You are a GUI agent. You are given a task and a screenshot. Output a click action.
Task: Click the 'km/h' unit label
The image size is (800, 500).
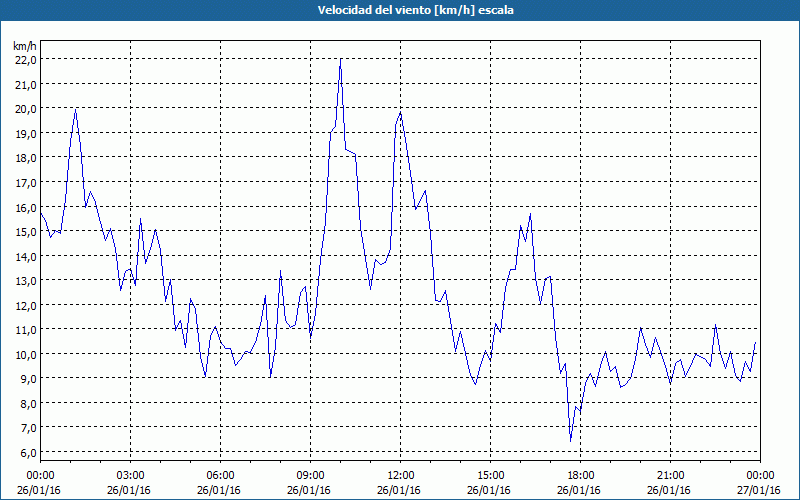click(25, 46)
